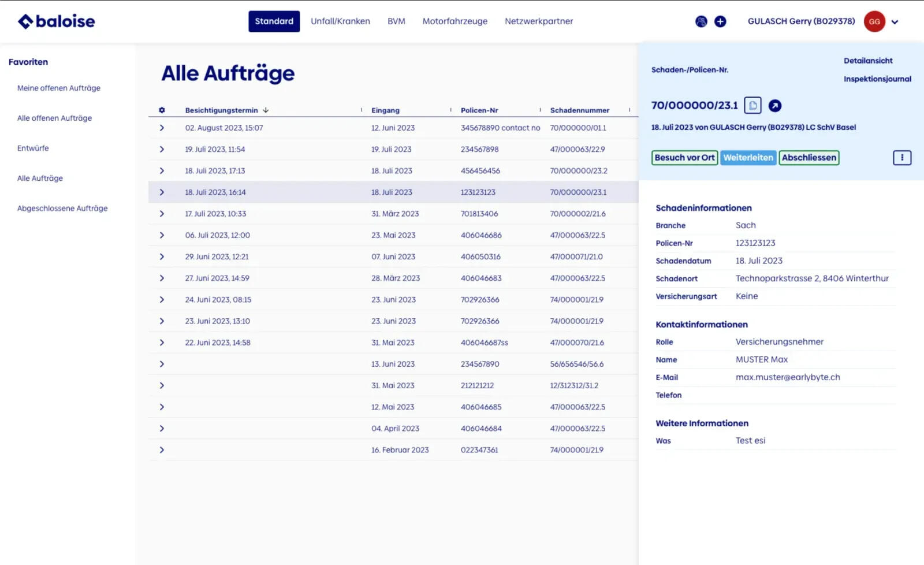Open claim in new view arrow icon
This screenshot has height=565, width=924.
coord(775,106)
